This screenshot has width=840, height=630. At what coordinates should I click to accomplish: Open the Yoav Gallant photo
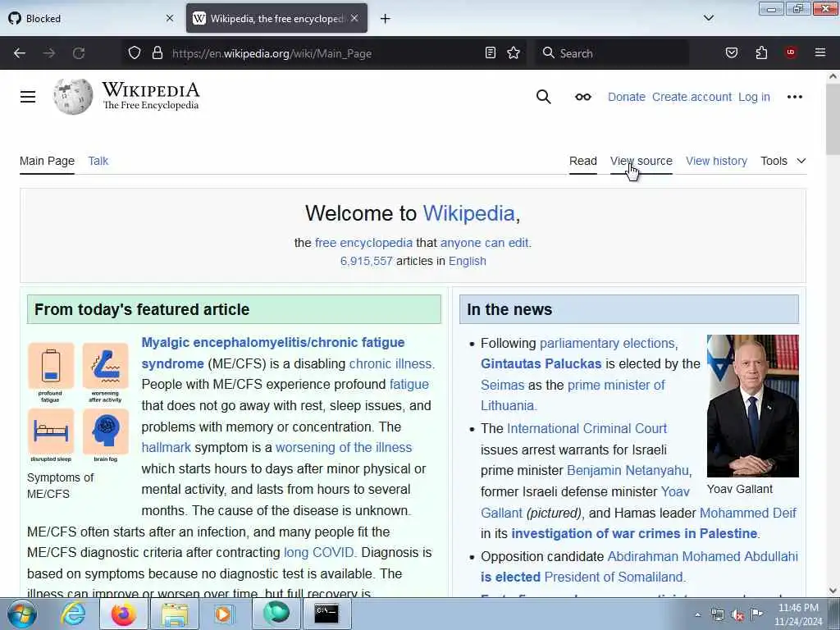pos(753,406)
